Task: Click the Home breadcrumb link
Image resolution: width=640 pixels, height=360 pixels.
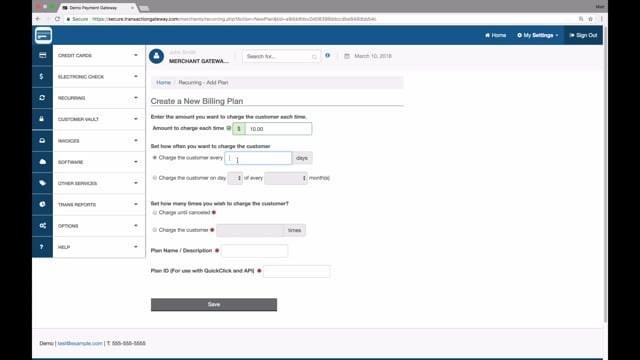Action: 163,82
